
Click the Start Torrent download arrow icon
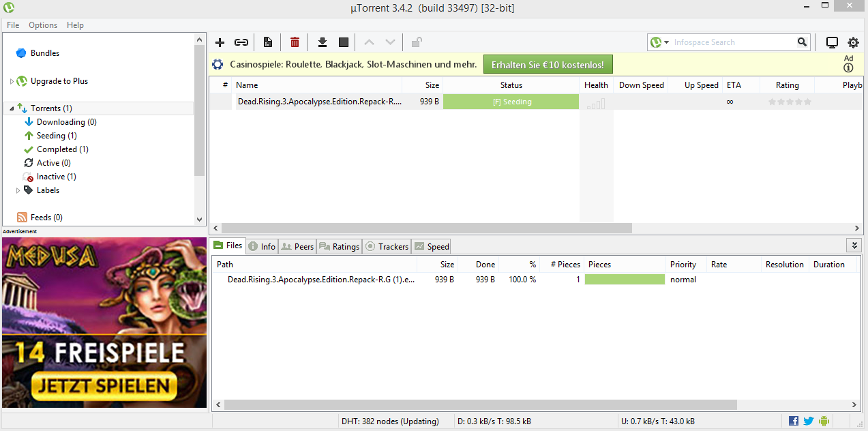323,42
